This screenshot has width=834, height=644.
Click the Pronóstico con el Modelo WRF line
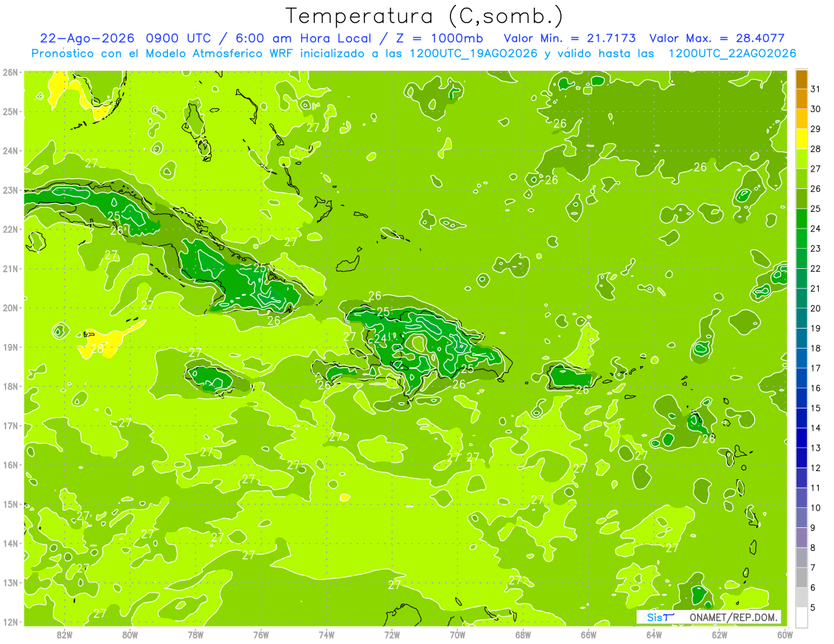coord(414,53)
